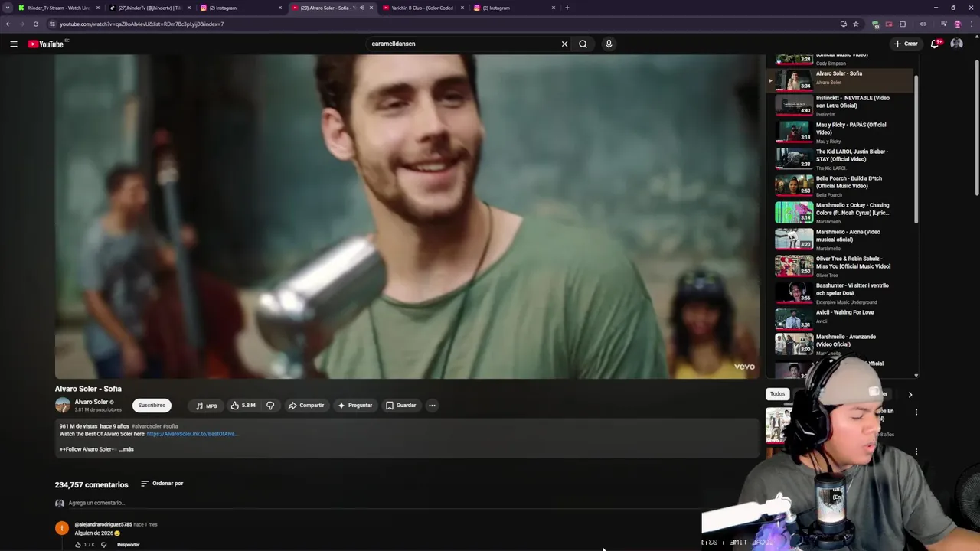Viewport: 980px width, 551px height.
Task: Select the Todos filter chip
Action: pos(778,394)
